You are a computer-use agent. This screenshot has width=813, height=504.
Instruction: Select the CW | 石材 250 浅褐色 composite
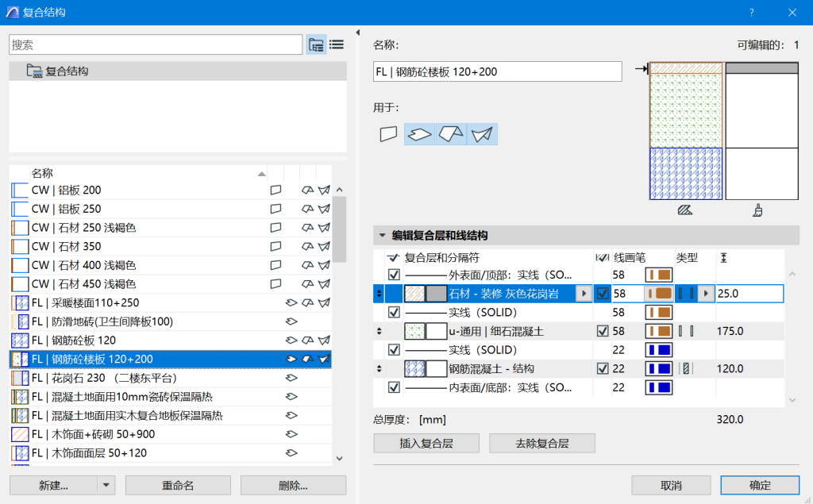tap(171, 228)
